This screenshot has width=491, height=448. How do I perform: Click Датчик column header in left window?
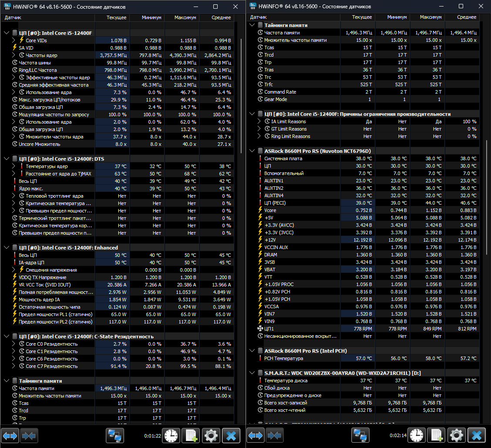[47, 17]
